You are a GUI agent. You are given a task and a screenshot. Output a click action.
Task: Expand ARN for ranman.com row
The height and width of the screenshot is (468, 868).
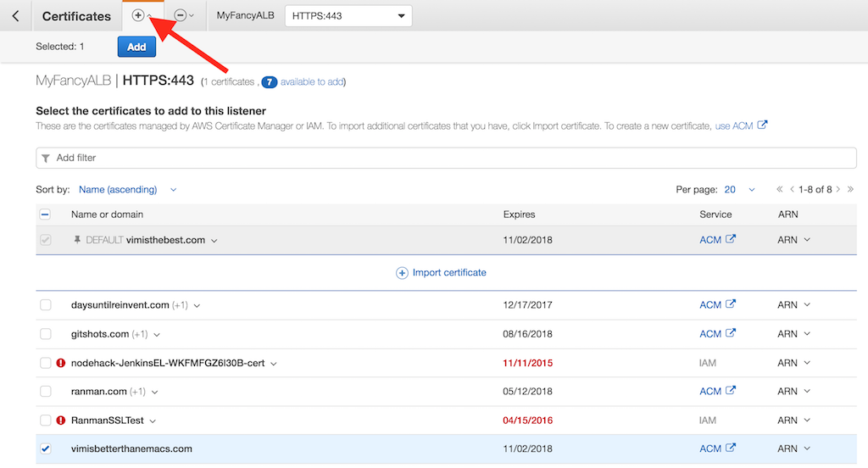[793, 392]
